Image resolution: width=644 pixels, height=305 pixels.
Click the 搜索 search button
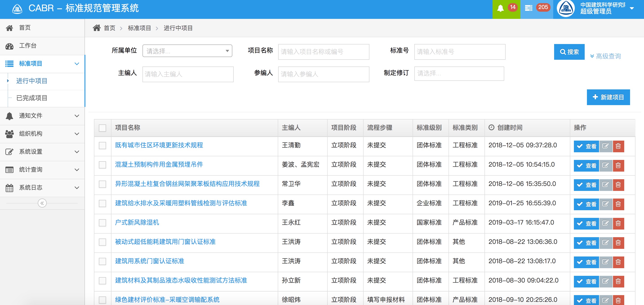(x=569, y=52)
